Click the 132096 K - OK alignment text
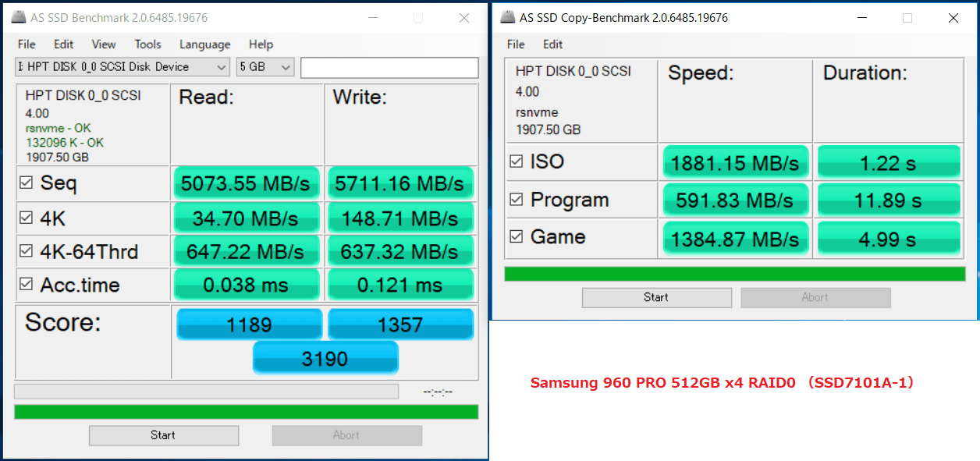Screen dimensions: 980x461 coord(64,143)
